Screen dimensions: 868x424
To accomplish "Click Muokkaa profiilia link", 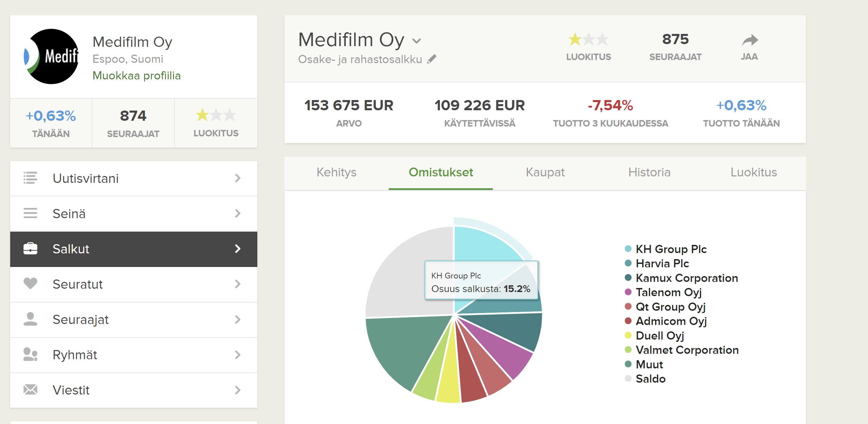I will (137, 75).
